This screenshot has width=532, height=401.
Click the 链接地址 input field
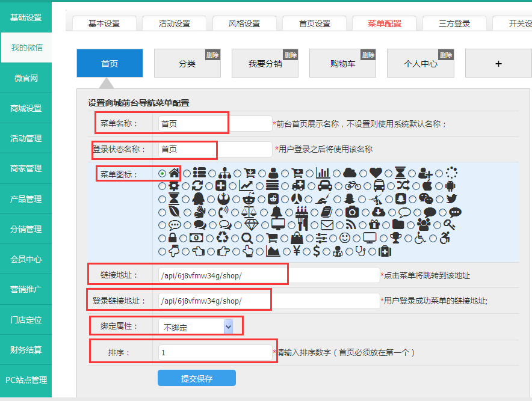[268, 275]
